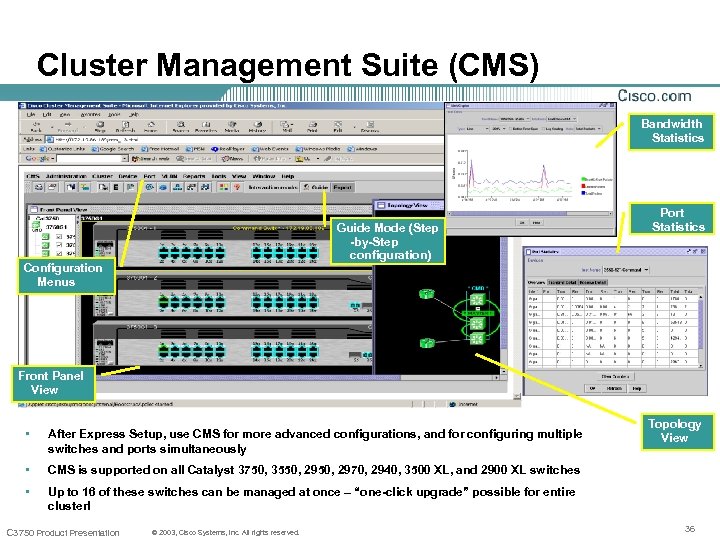Viewport: 720px width, 540px height.
Task: Open the Reports menu in CMS
Action: (194, 176)
